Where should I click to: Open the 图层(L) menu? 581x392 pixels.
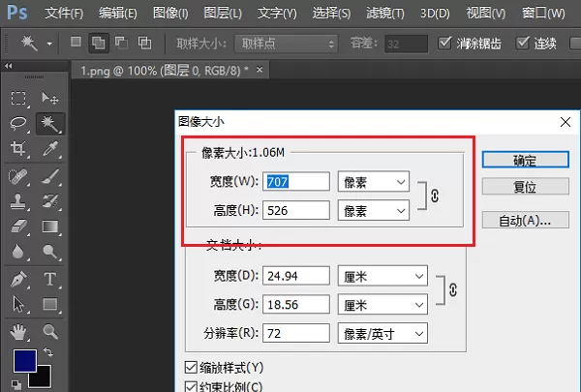223,14
